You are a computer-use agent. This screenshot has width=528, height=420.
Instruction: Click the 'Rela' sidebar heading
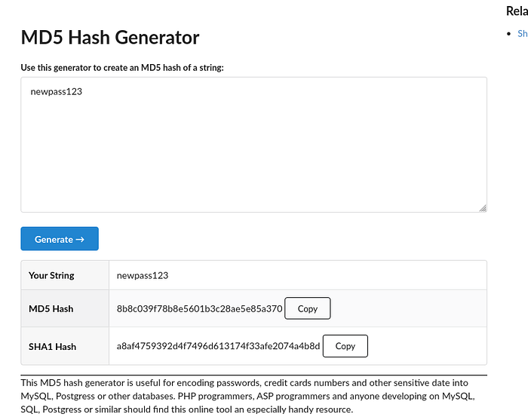(x=517, y=11)
